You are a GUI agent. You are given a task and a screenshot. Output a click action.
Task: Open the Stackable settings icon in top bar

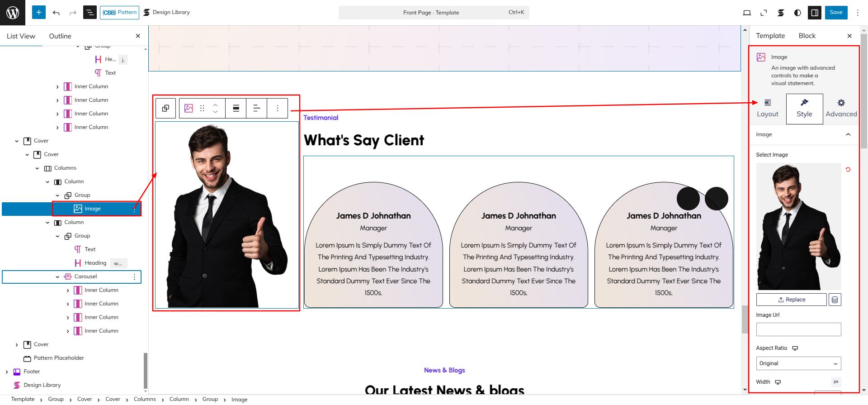pos(781,13)
